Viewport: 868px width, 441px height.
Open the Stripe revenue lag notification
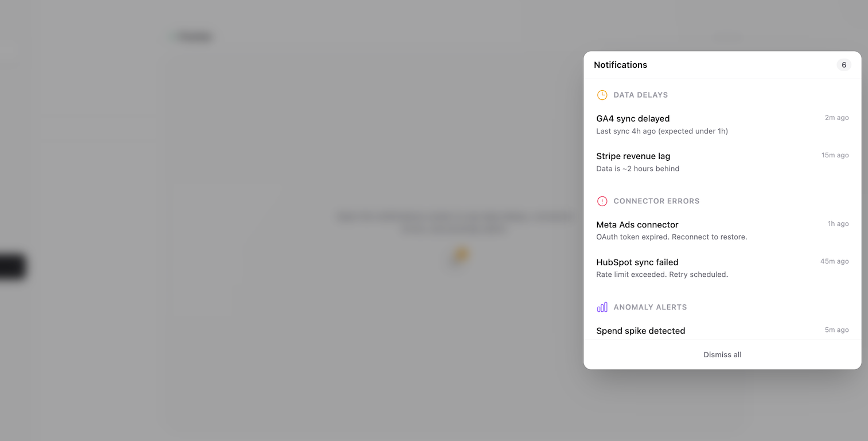pos(633,156)
